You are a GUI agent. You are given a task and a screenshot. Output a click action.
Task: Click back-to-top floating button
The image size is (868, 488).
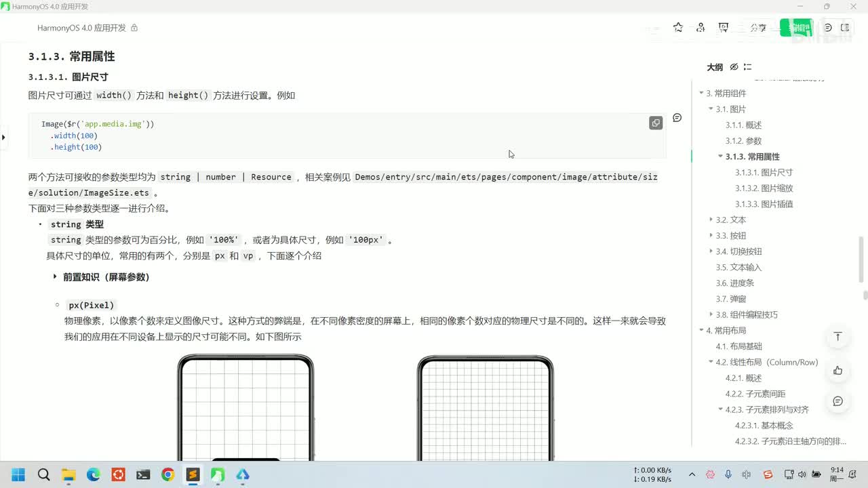pyautogui.click(x=838, y=337)
